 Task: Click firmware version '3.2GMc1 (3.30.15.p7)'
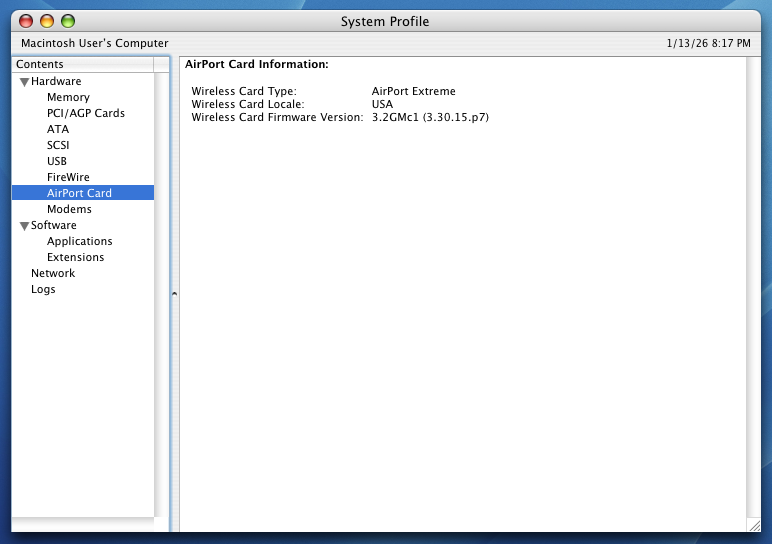(x=430, y=117)
